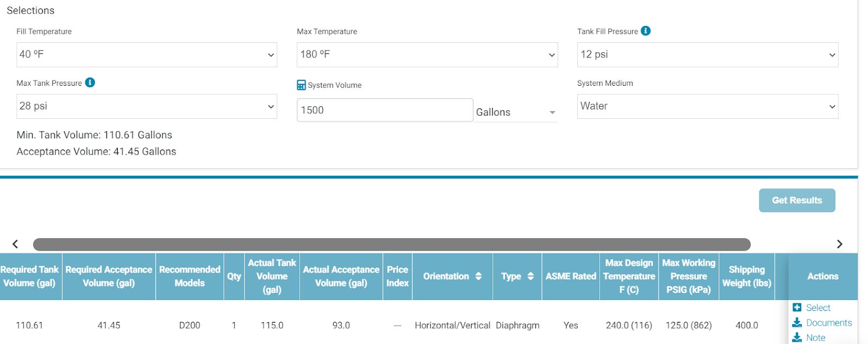Click the Documents download icon
This screenshot has width=868, height=344.
tap(797, 323)
